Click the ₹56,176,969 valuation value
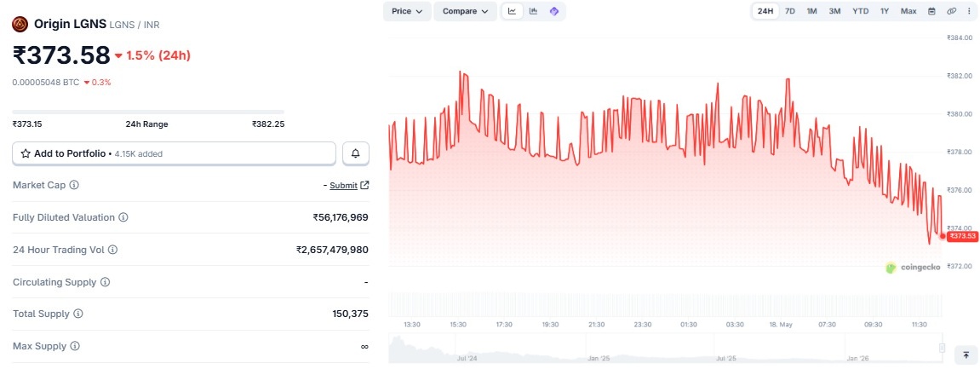 click(341, 217)
